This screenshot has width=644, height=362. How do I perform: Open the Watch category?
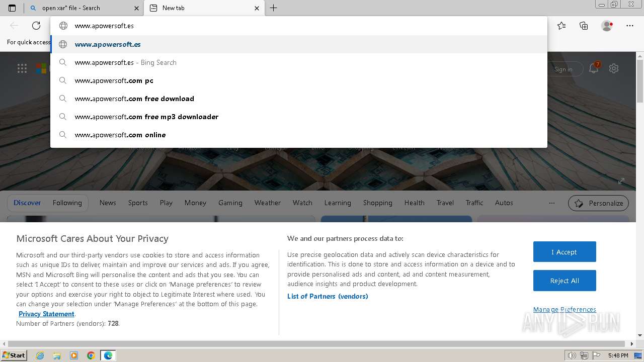click(x=302, y=203)
